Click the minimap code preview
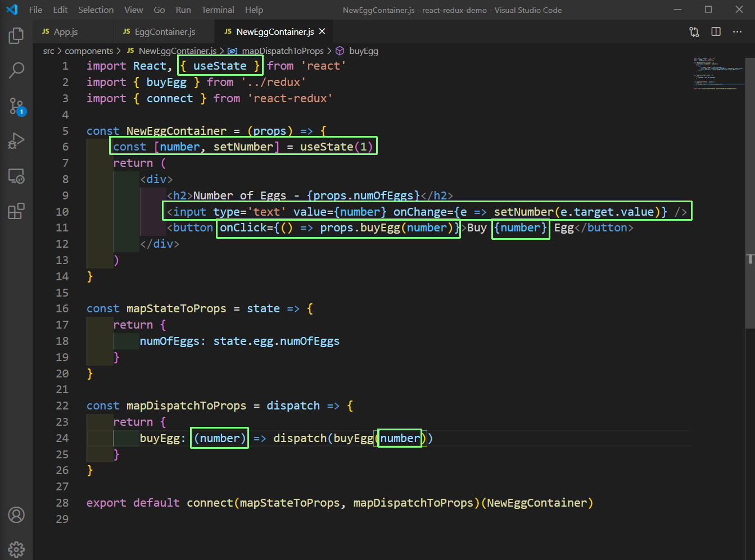The width and height of the screenshot is (755, 560). coord(718,73)
